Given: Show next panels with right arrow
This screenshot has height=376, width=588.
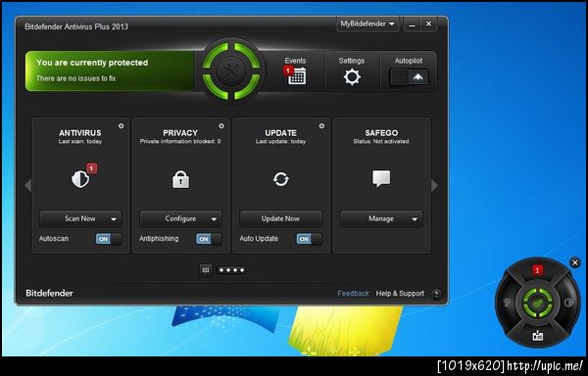Looking at the screenshot, I should [434, 185].
